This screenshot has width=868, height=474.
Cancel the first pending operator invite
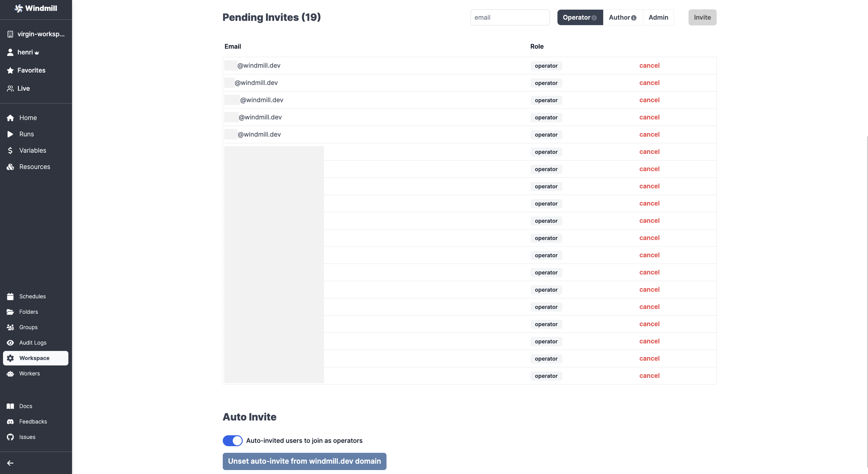pos(649,66)
